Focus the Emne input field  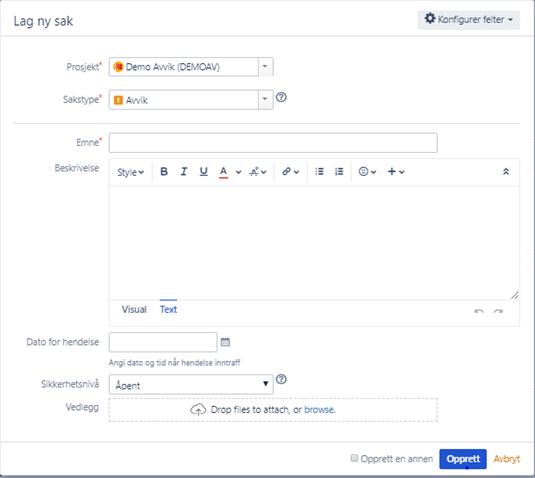pyautogui.click(x=273, y=143)
